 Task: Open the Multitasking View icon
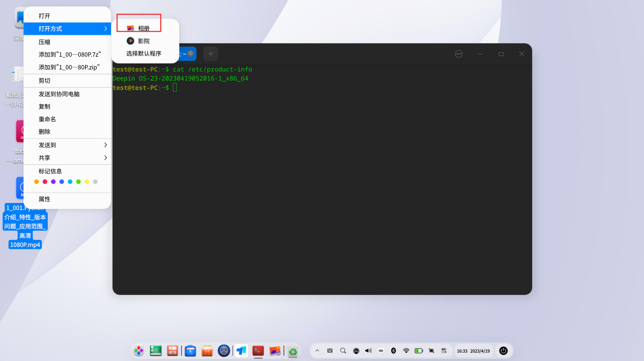(172, 351)
